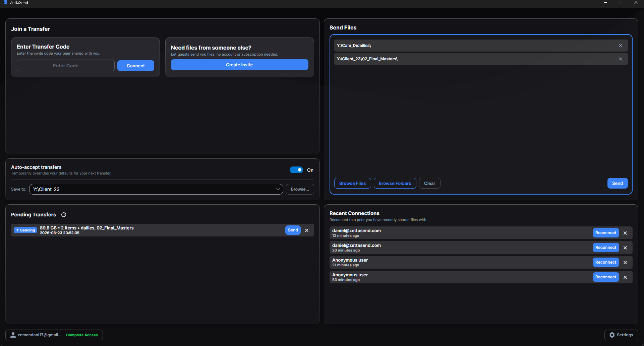The image size is (644, 346).
Task: Close the ZettaSend window
Action: [636, 3]
